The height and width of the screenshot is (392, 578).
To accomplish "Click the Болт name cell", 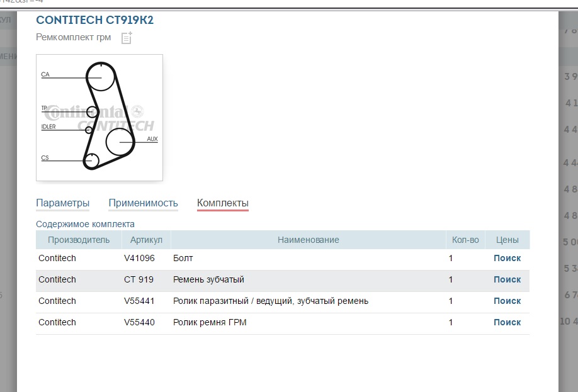I will 183,258.
